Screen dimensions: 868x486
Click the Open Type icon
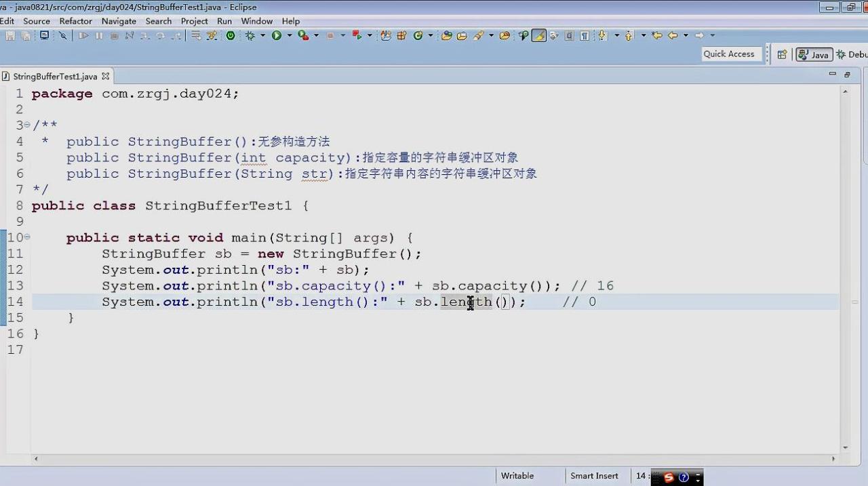tap(447, 35)
